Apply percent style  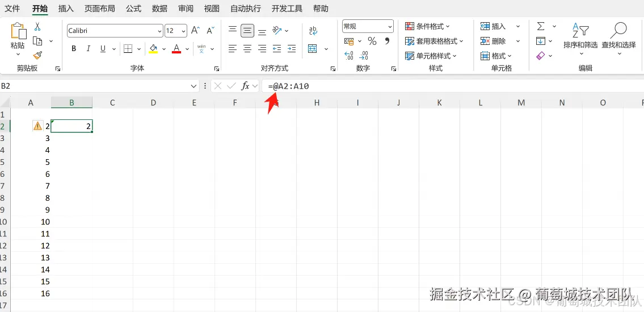(x=372, y=41)
